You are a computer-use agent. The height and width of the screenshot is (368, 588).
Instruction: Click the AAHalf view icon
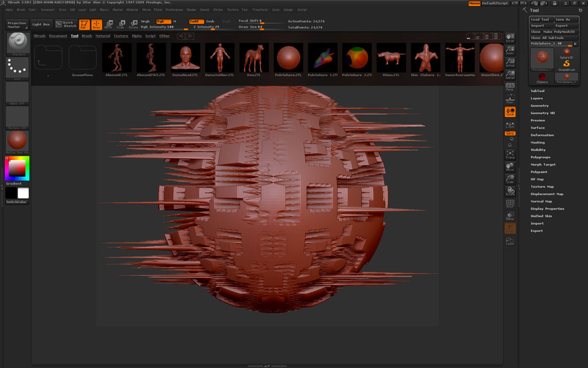[x=510, y=74]
